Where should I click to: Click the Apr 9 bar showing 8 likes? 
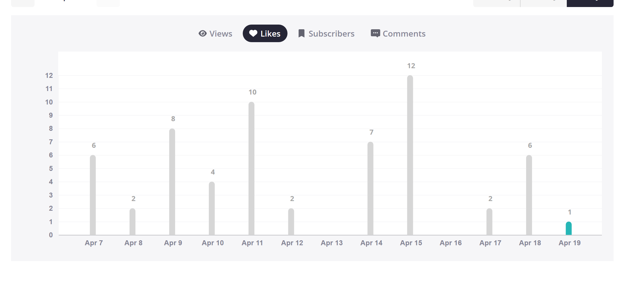[172, 181]
